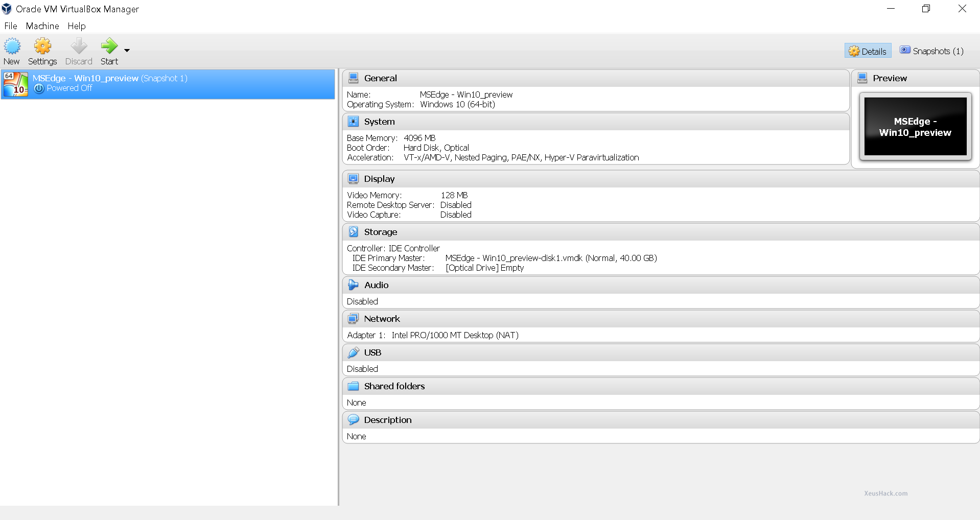Open the USB section header
This screenshot has height=520, width=980.
(661, 352)
